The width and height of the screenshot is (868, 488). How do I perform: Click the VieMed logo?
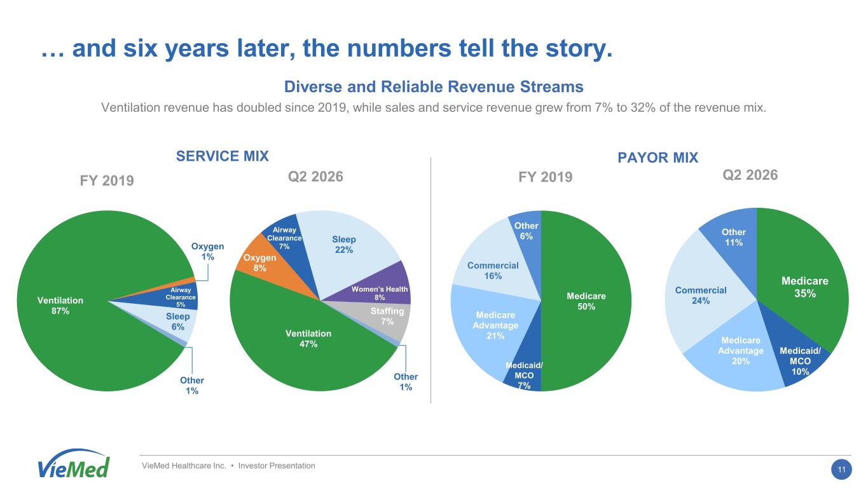(x=74, y=463)
